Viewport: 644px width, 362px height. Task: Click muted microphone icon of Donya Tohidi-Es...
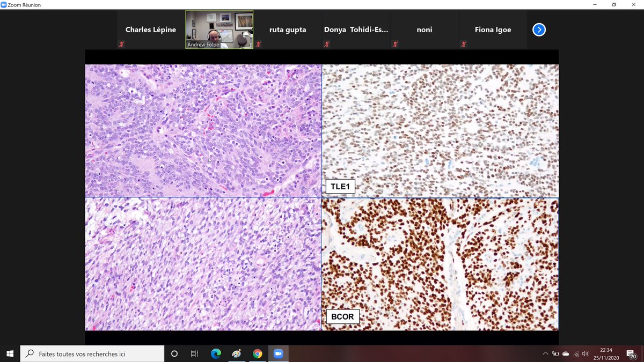326,44
